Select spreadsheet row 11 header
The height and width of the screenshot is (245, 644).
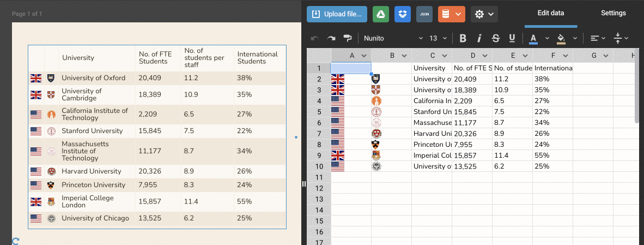click(319, 177)
